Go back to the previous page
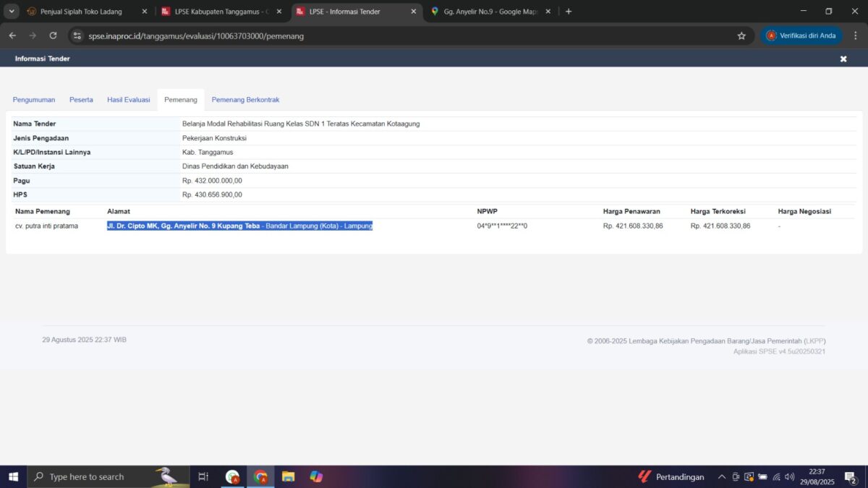 (x=12, y=35)
